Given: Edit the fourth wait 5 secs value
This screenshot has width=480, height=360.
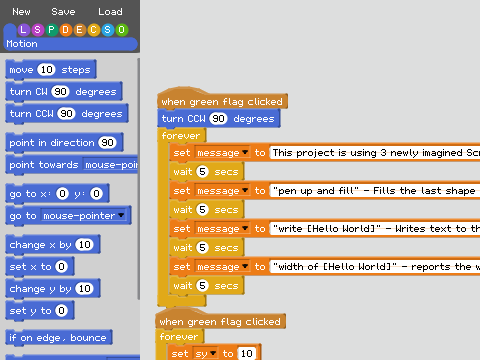Looking at the screenshot, I should pos(202,286).
